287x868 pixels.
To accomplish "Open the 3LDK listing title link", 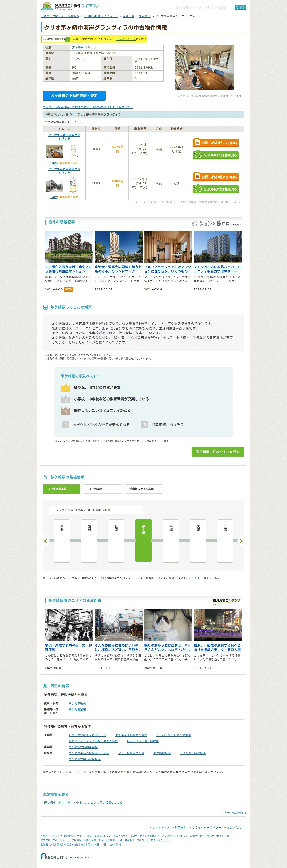I will tap(64, 137).
